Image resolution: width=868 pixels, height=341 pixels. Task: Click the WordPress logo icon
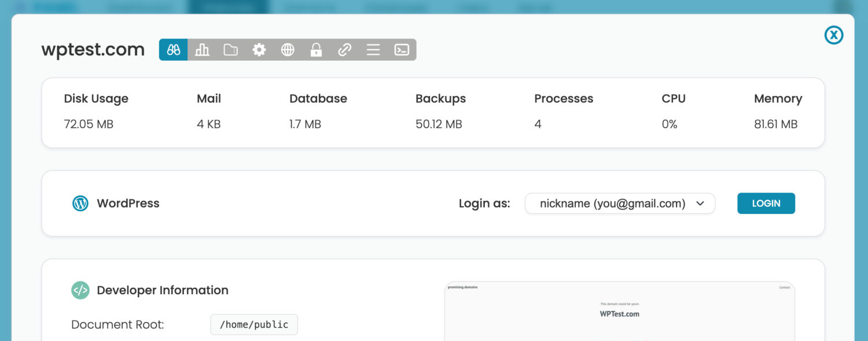click(x=80, y=203)
